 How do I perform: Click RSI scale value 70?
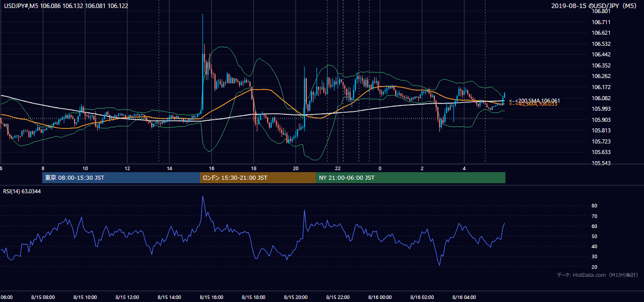point(595,216)
